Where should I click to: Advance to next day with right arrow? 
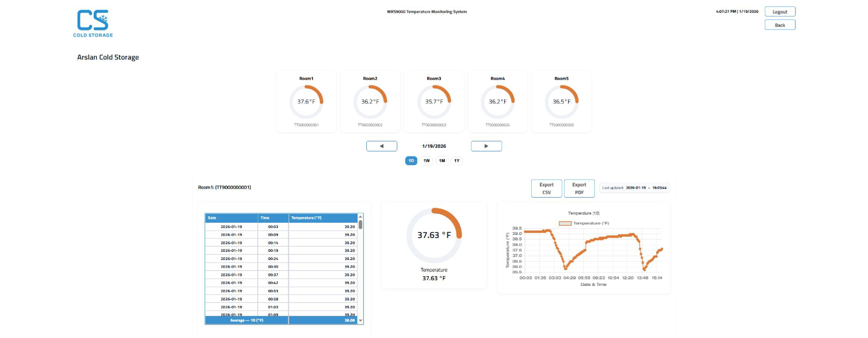coord(486,146)
